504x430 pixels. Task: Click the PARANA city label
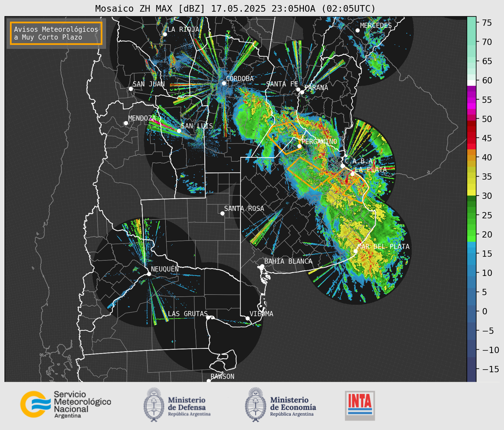tap(316, 88)
